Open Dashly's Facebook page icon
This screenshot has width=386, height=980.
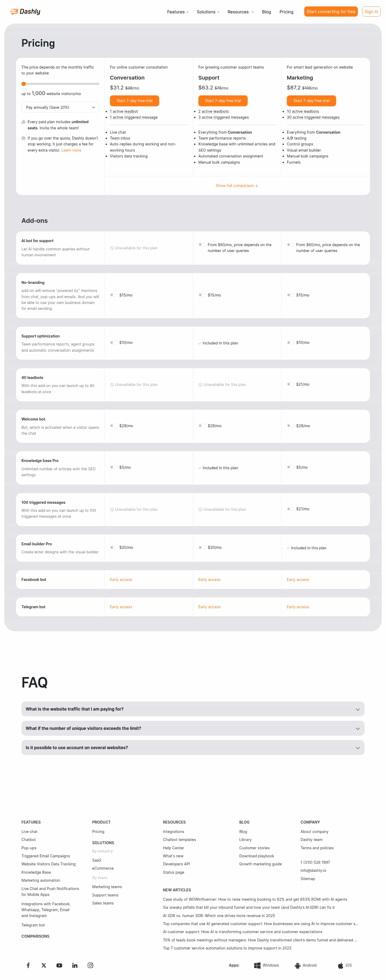(x=28, y=965)
